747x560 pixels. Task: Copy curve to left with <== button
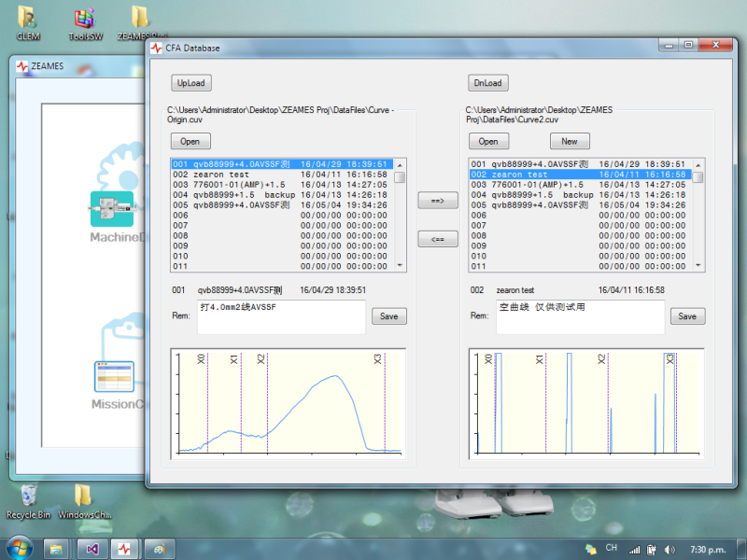pyautogui.click(x=437, y=240)
